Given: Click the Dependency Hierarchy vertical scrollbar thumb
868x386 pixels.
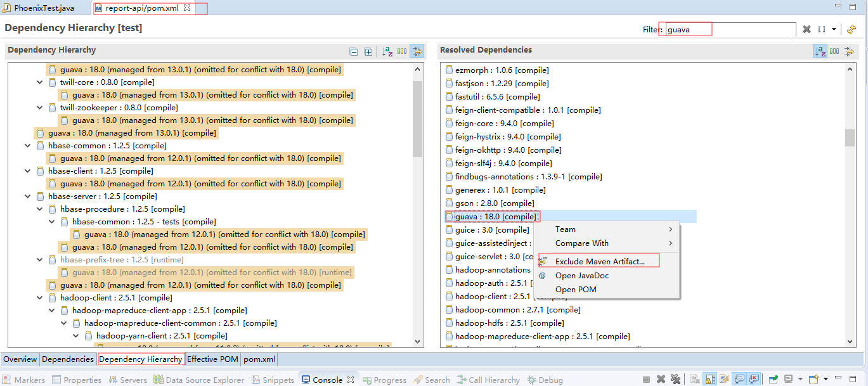Looking at the screenshot, I should pyautogui.click(x=417, y=119).
